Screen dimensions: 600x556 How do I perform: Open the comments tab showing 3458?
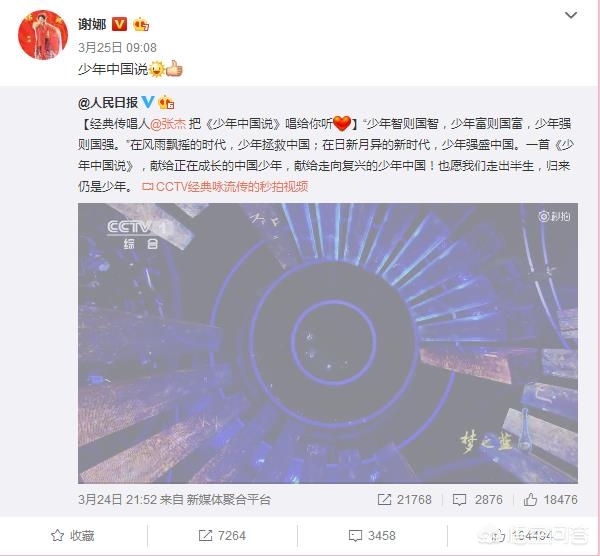[x=372, y=536]
